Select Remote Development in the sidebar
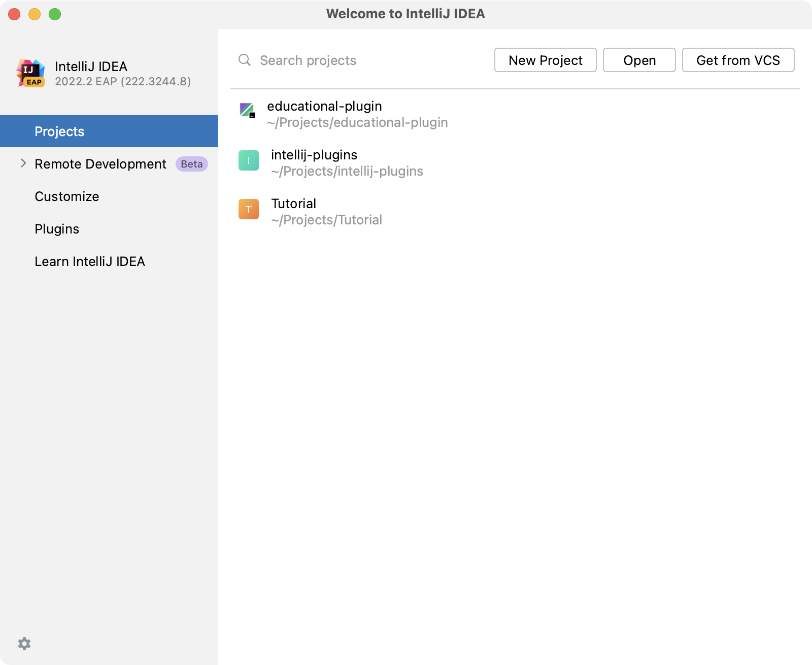 (100, 163)
